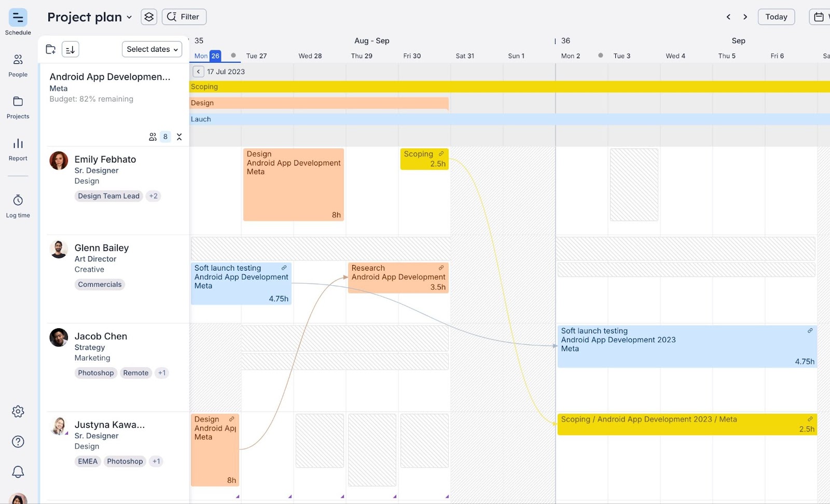Expand Emily Febhato's +2 tags
The width and height of the screenshot is (830, 504).
[x=153, y=196]
